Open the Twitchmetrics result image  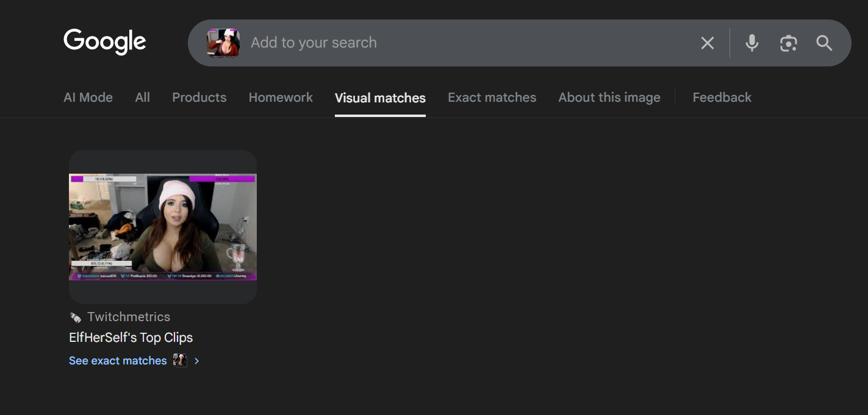point(163,227)
